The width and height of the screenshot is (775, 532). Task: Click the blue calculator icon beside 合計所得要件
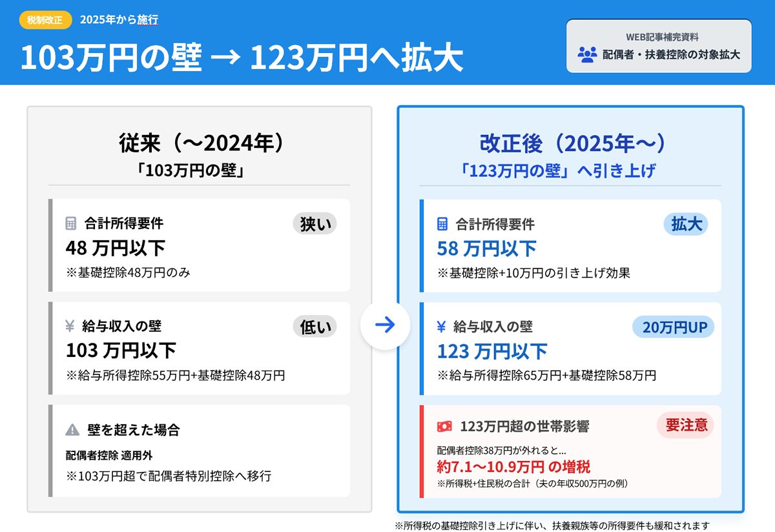pyautogui.click(x=442, y=224)
